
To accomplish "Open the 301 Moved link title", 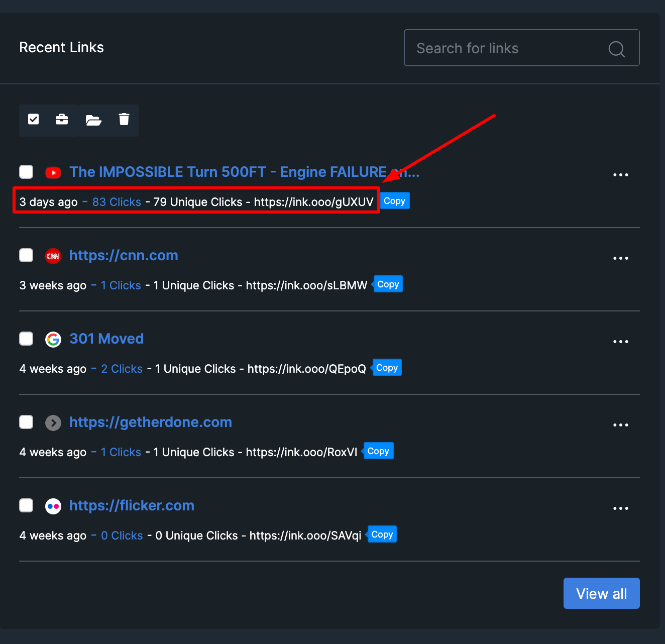I will coord(106,339).
